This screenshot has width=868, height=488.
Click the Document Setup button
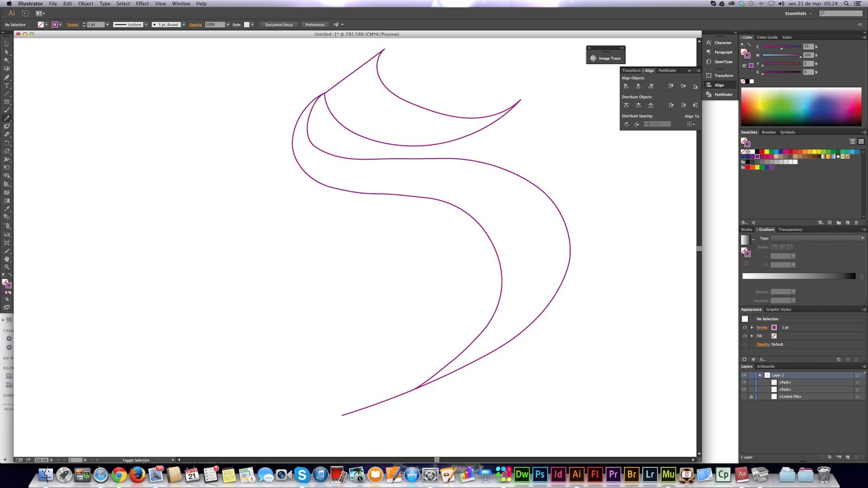[x=279, y=25]
